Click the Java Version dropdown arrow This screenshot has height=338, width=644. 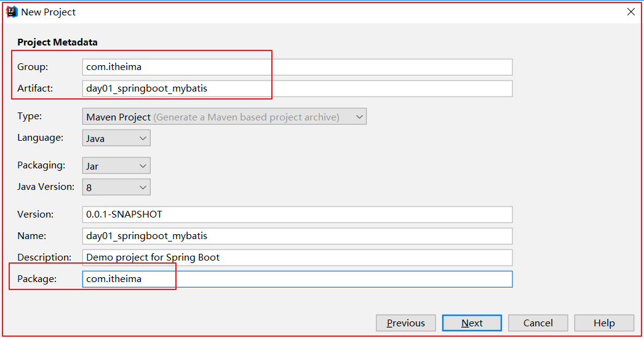[143, 187]
